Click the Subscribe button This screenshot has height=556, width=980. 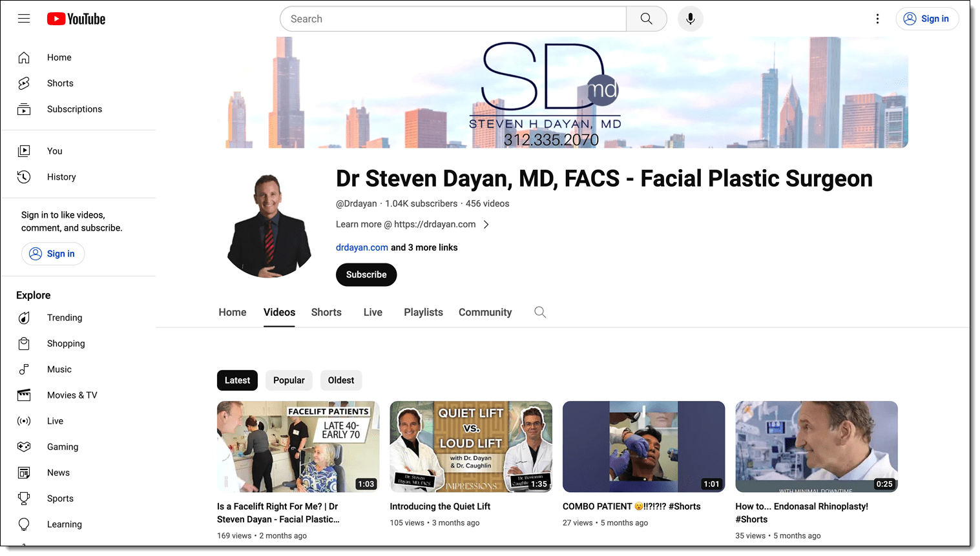[x=366, y=274]
